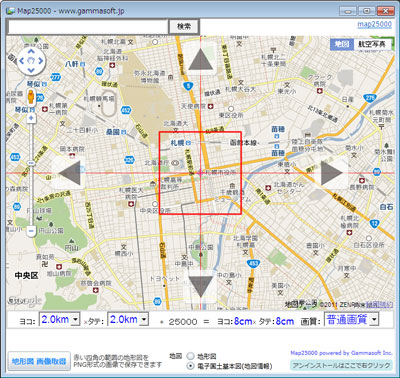Move map right with large right arrow
Viewport: 400px width, 378px height.
[x=331, y=173]
